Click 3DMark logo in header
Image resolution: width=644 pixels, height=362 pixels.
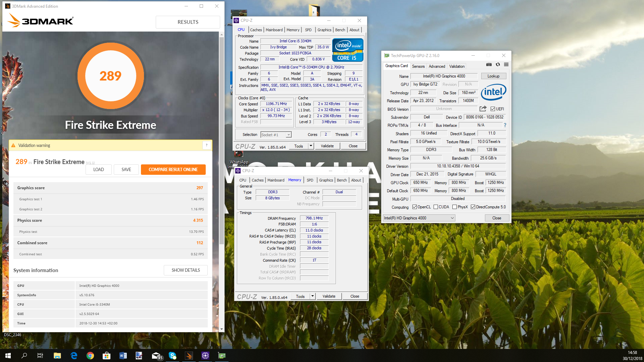(x=41, y=21)
